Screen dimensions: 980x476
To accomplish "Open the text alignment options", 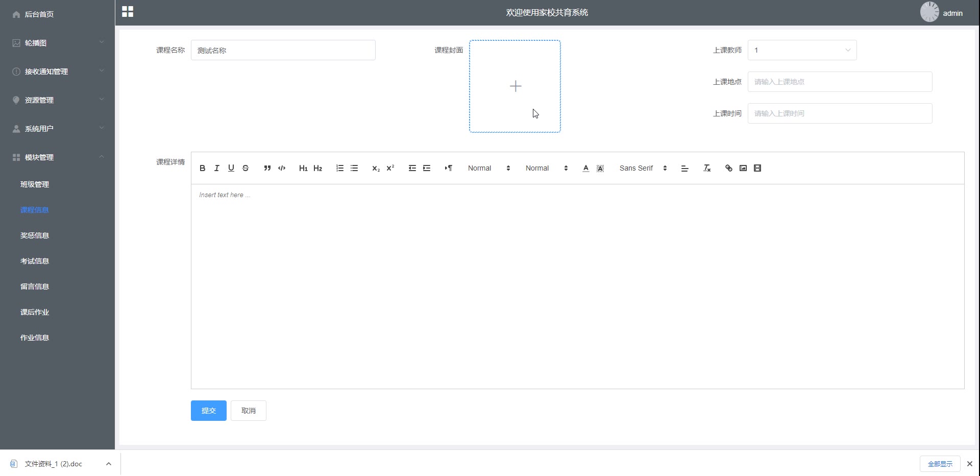I will coord(685,168).
